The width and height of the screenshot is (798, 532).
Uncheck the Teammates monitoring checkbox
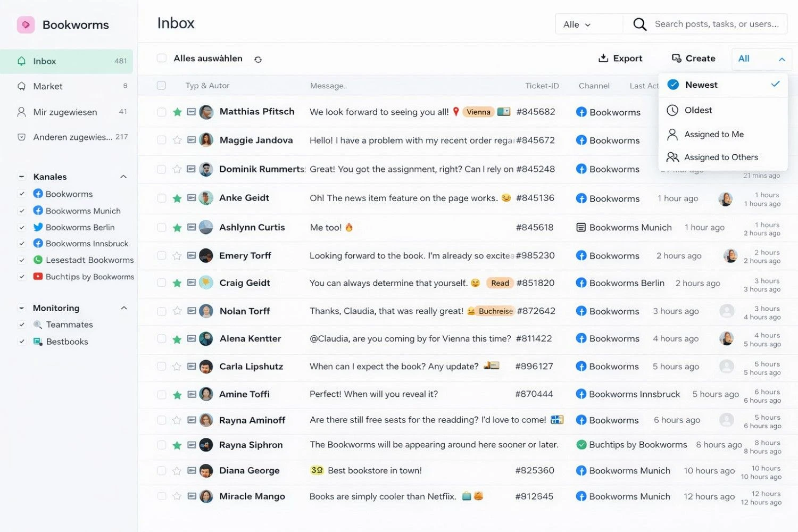22,325
